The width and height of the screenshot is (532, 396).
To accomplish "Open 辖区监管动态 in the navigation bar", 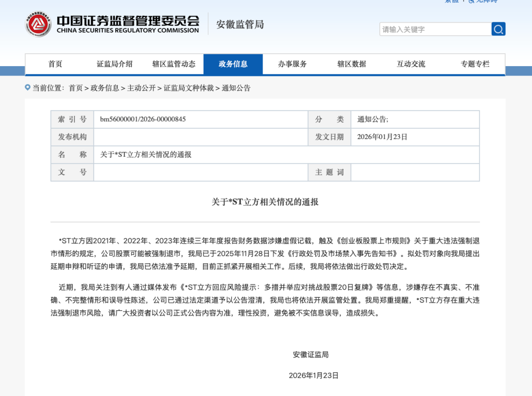I will (174, 64).
